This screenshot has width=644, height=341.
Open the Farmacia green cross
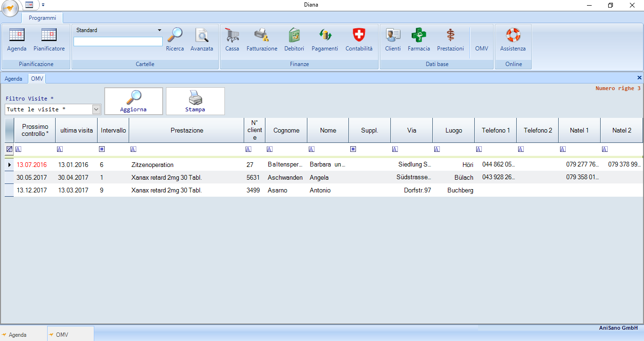tap(419, 40)
